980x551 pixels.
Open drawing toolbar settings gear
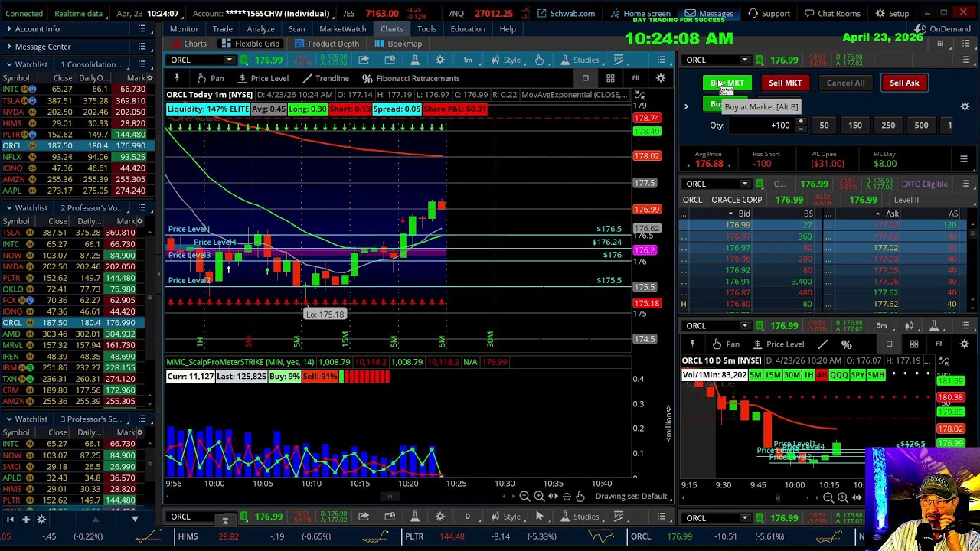pyautogui.click(x=661, y=78)
